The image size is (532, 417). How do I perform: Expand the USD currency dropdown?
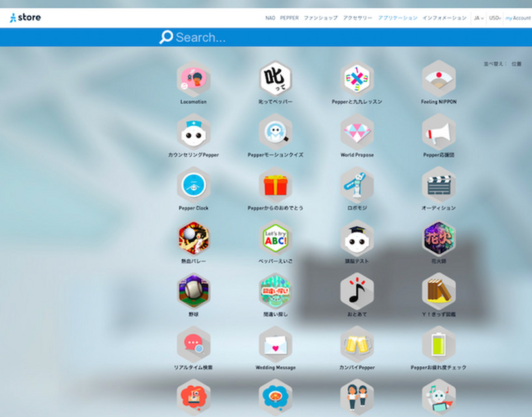point(495,18)
